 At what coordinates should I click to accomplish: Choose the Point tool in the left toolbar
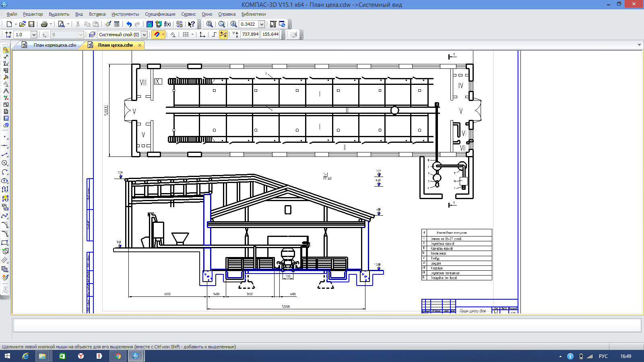(5, 137)
